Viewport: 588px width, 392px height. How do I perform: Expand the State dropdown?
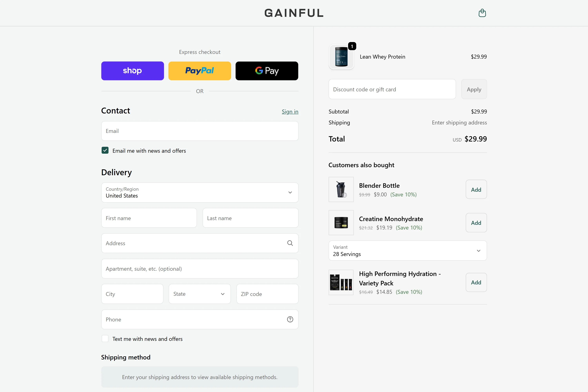pos(200,294)
